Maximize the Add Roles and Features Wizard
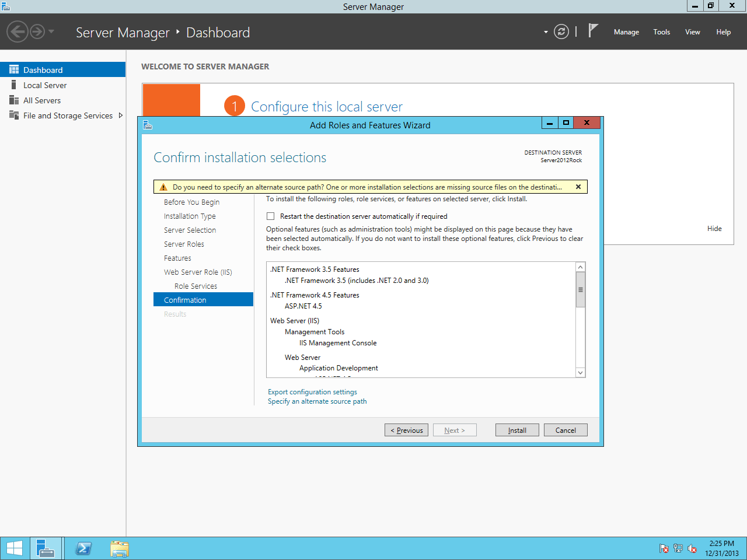This screenshot has width=747, height=560. pyautogui.click(x=566, y=123)
